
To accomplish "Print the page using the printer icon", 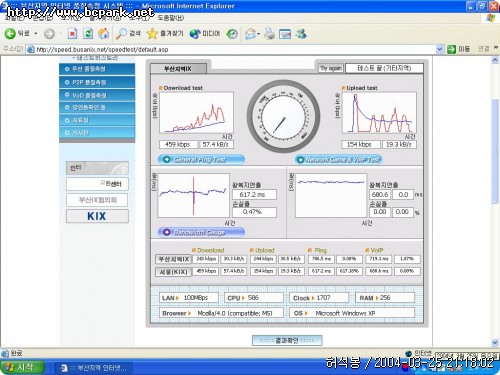I will point(269,34).
